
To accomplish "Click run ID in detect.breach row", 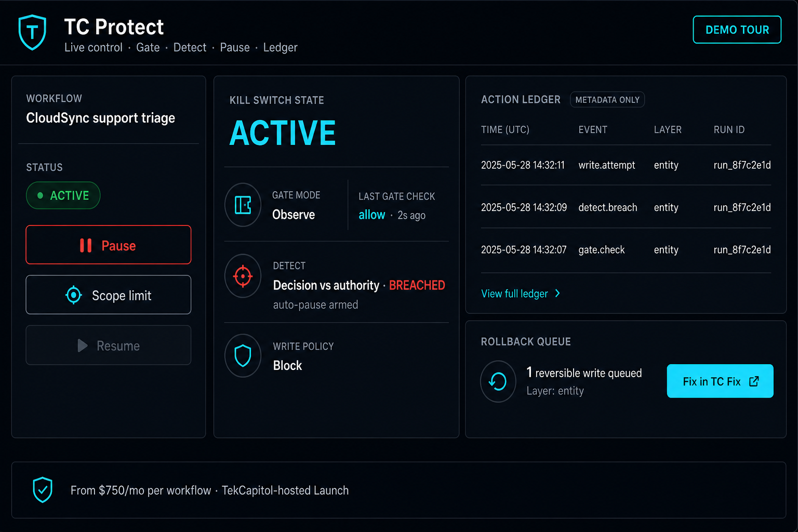I will pyautogui.click(x=742, y=207).
